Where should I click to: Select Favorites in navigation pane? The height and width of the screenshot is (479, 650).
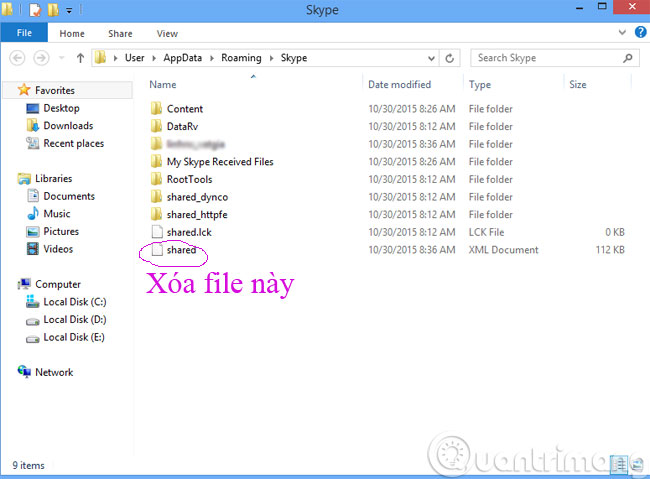(55, 90)
